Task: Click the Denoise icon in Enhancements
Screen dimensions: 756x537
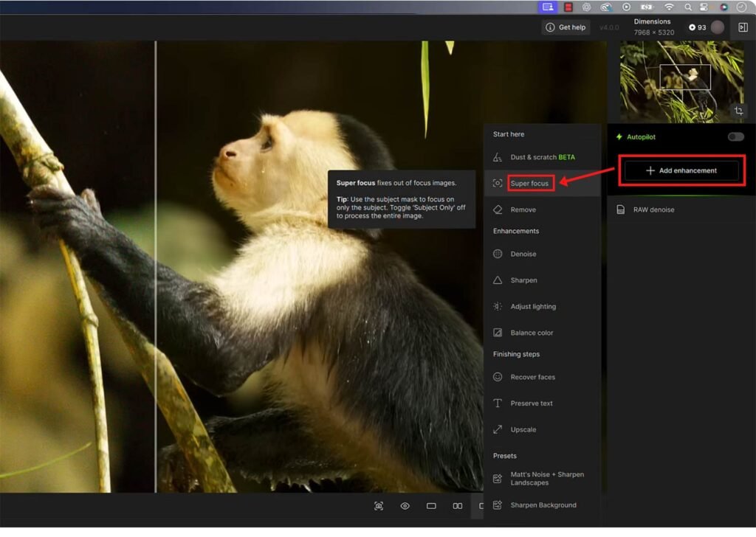Action: click(498, 254)
